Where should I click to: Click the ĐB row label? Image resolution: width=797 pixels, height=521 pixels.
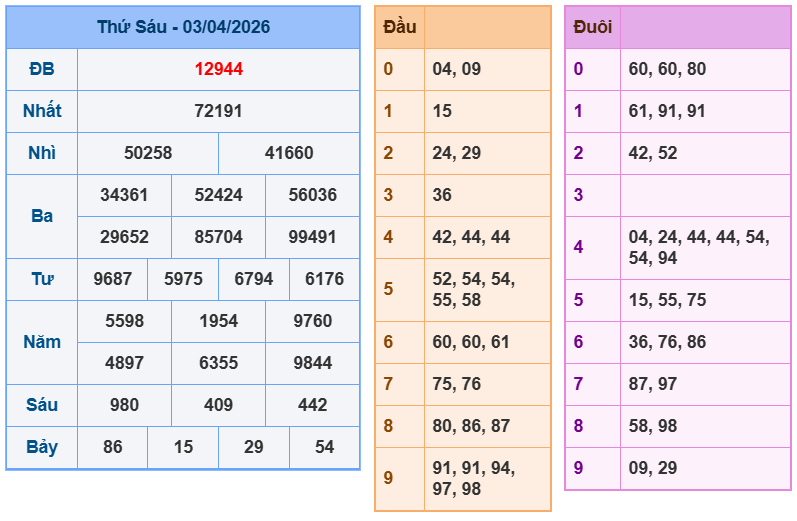coord(42,69)
